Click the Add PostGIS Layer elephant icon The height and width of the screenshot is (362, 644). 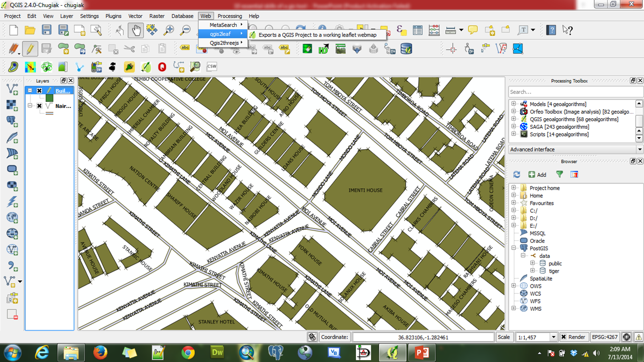point(12,121)
